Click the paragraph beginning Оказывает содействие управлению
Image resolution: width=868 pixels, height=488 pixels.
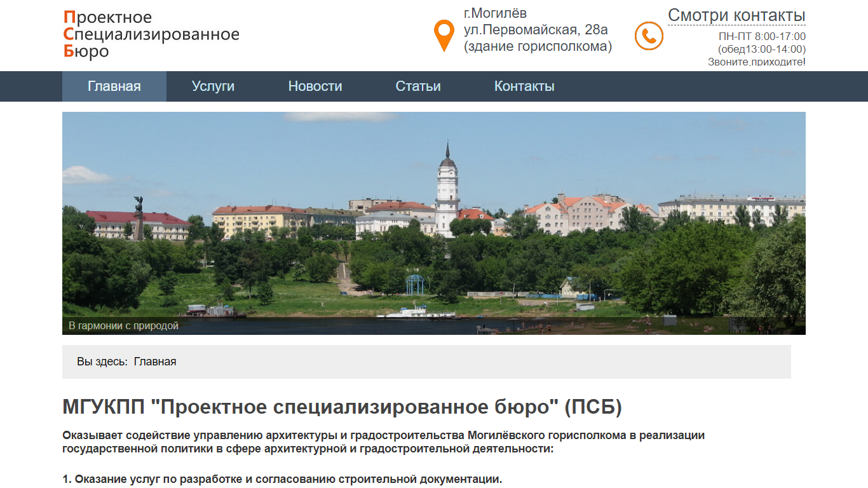[x=384, y=442]
